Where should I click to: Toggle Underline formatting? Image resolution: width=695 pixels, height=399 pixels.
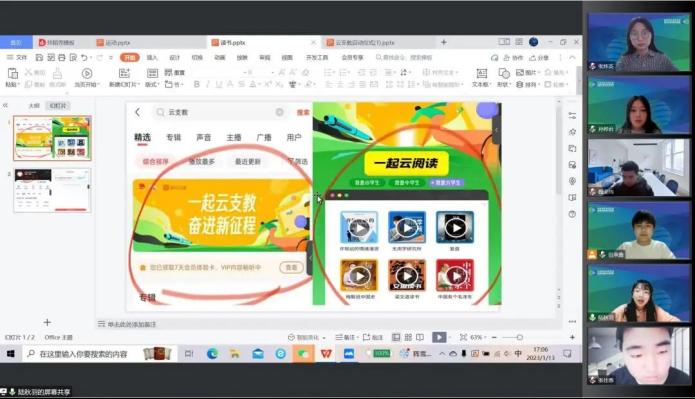219,84
